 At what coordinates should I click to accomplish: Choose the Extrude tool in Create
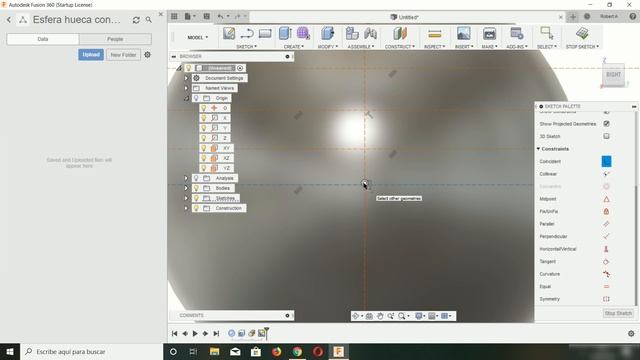pyautogui.click(x=285, y=33)
